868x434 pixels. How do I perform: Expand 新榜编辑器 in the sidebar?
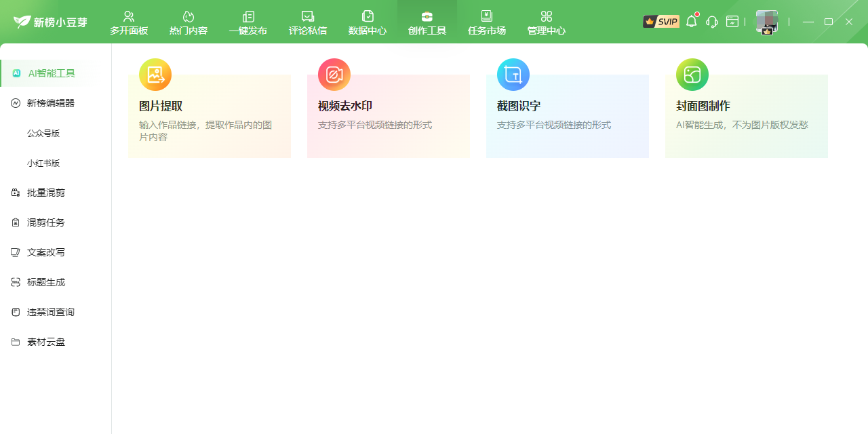click(51, 103)
